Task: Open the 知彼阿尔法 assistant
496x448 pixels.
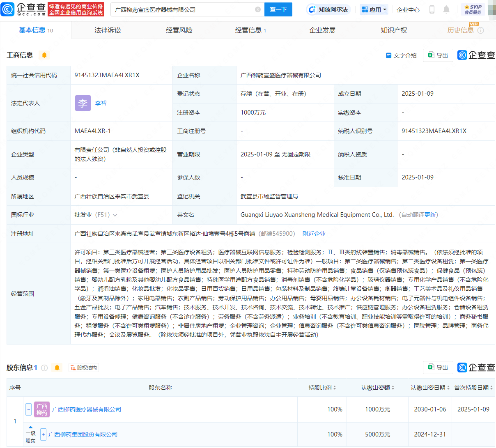Action: tap(328, 9)
